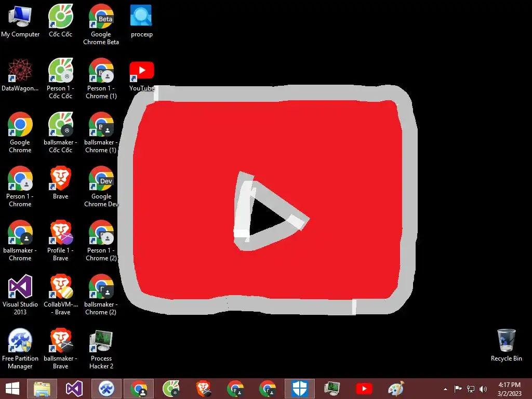
Task: Open the volume speaker tray icon
Action: coord(483,389)
